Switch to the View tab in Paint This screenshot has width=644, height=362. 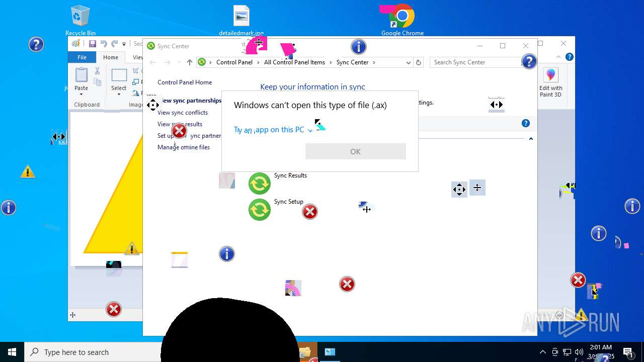tap(137, 57)
